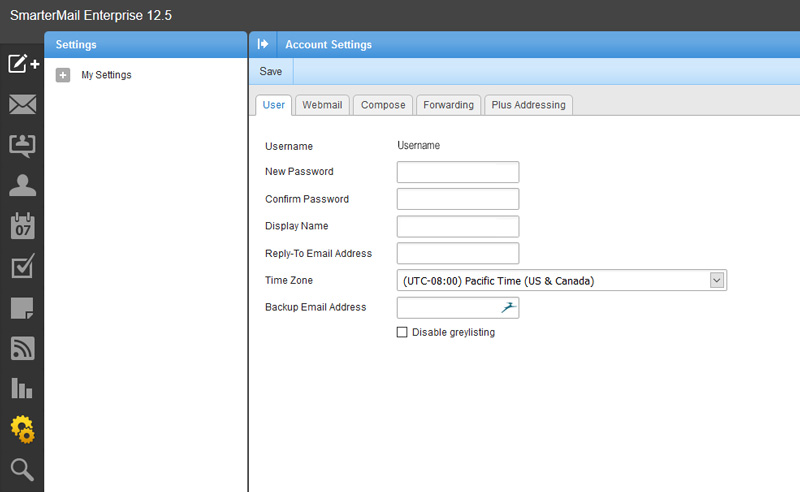
Task: Open the Tasks checkmark icon
Action: point(22,266)
